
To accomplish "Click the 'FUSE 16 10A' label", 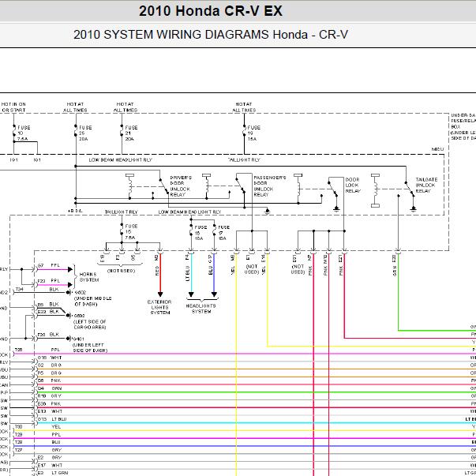I will 201,233.
